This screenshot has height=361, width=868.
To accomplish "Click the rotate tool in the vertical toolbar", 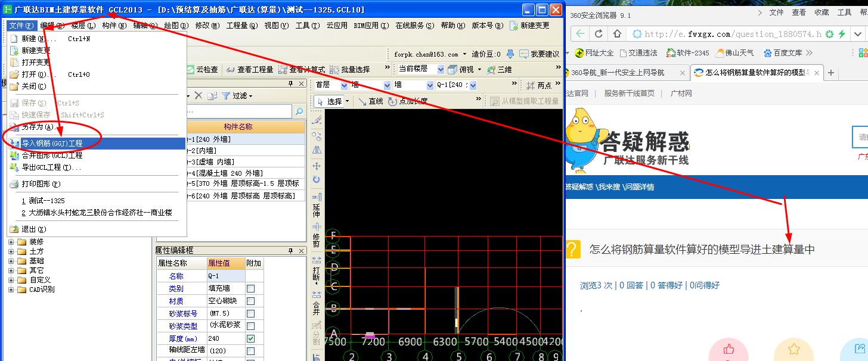I will coord(317,179).
